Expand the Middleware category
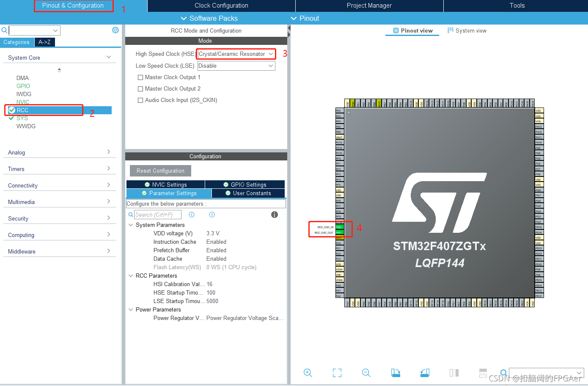The width and height of the screenshot is (588, 386). pos(109,251)
